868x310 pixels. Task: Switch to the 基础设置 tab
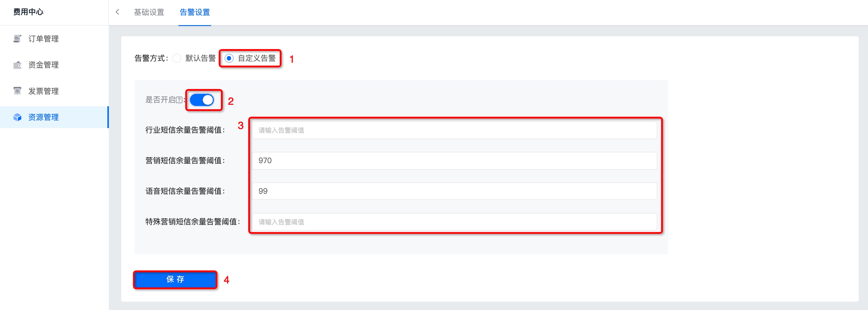pyautogui.click(x=149, y=12)
